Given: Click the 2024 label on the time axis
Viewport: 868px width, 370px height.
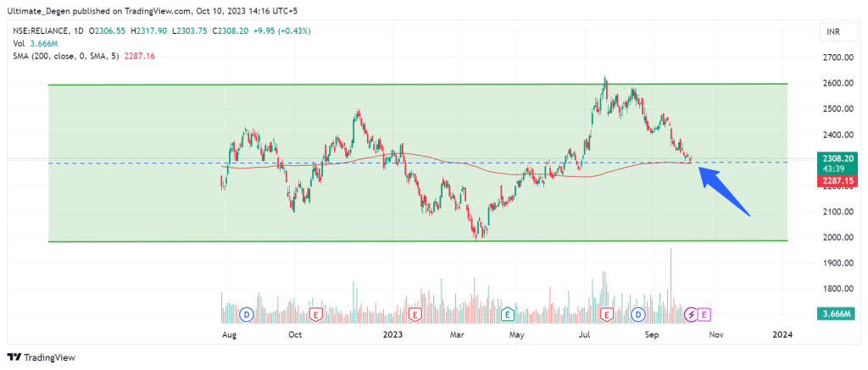Looking at the screenshot, I should 782,334.
